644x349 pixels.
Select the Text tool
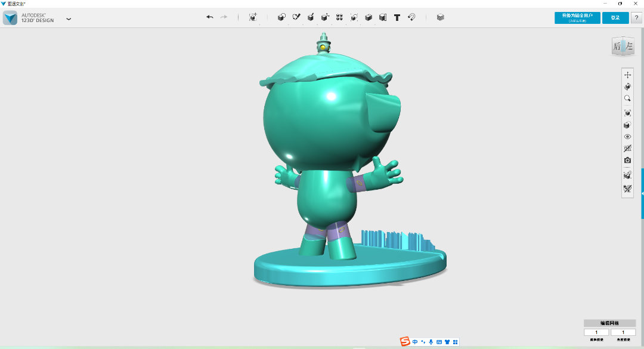[397, 18]
